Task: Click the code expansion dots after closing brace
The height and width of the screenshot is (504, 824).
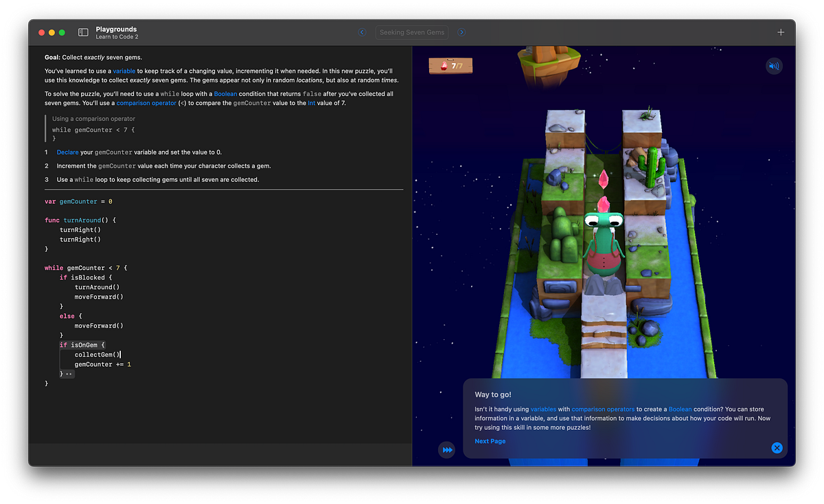Action: (x=67, y=374)
